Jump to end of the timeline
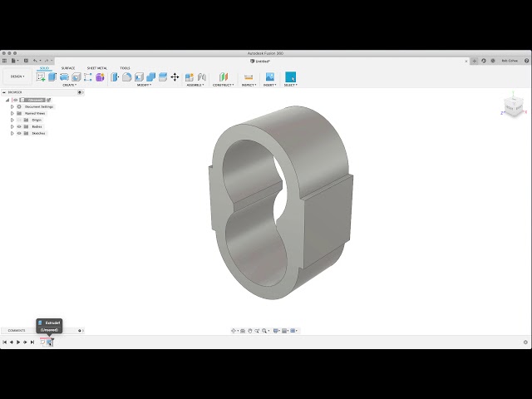This screenshot has height=399, width=532. 32,342
